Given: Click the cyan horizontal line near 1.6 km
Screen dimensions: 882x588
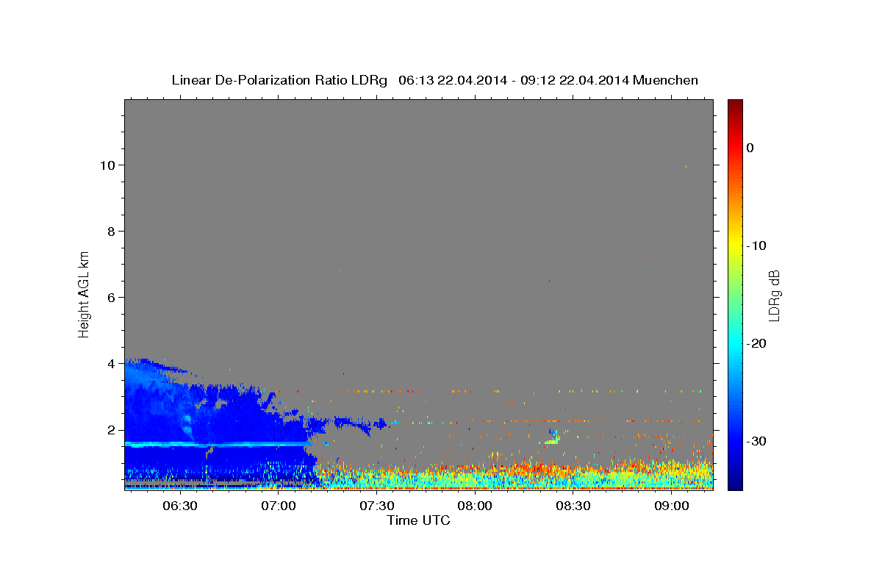Looking at the screenshot, I should tap(217, 444).
